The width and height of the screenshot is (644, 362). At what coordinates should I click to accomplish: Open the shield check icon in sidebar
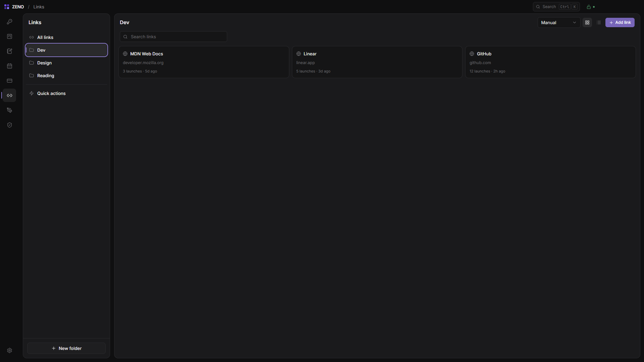point(9,125)
